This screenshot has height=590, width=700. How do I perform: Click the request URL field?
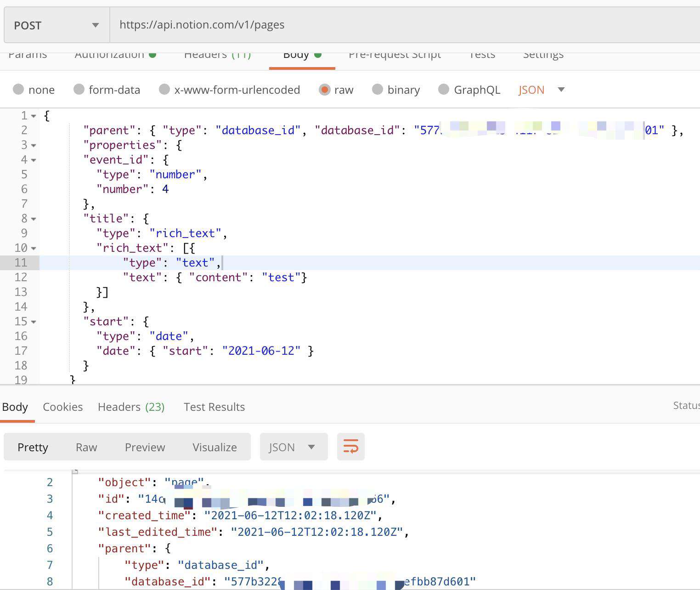[x=404, y=25]
